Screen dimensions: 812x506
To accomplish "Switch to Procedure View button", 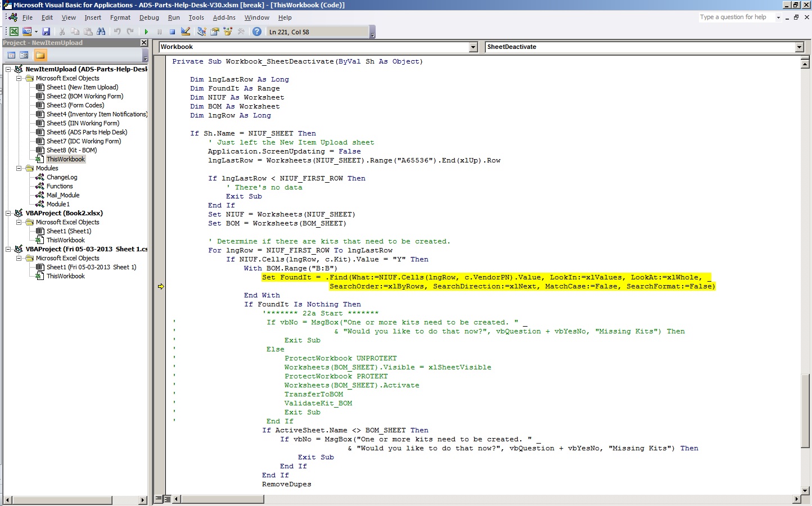I will point(159,499).
